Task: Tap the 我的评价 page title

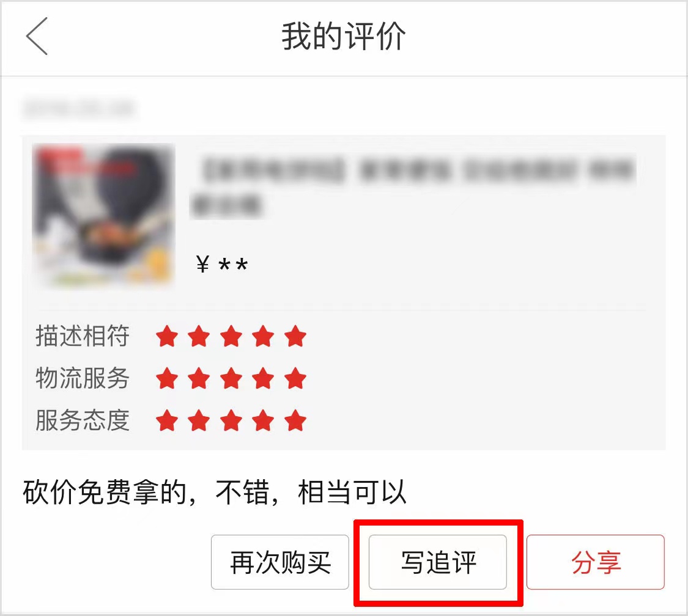Action: 344,37
